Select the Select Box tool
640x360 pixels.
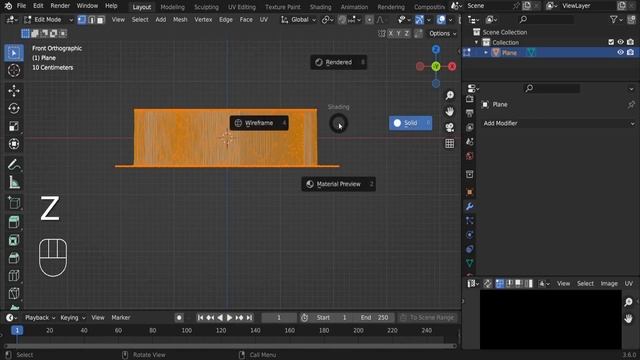(14, 53)
